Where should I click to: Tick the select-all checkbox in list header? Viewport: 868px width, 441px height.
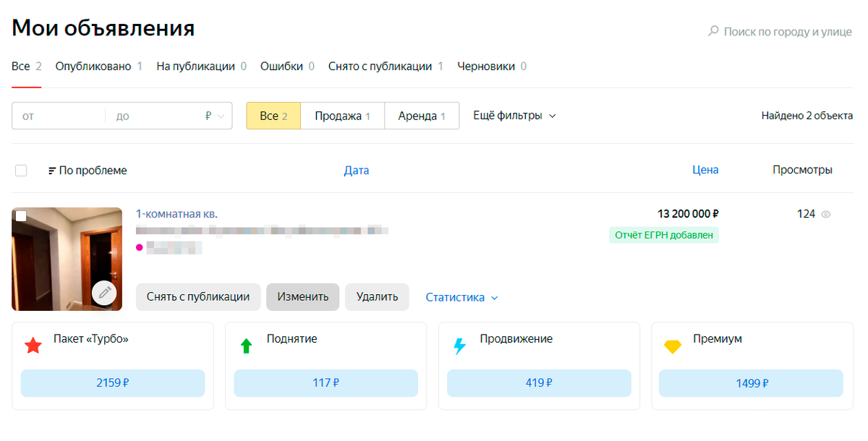[x=21, y=171]
